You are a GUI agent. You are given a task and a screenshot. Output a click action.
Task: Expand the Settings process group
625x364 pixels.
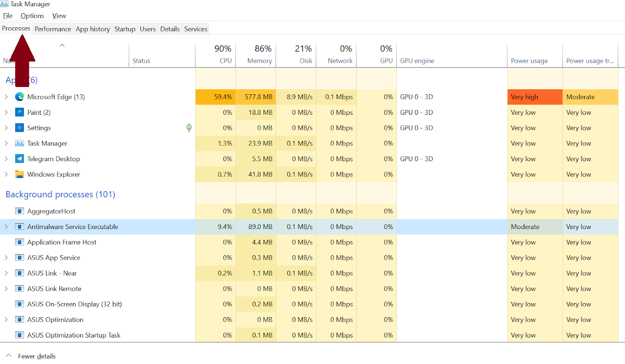pos(6,128)
